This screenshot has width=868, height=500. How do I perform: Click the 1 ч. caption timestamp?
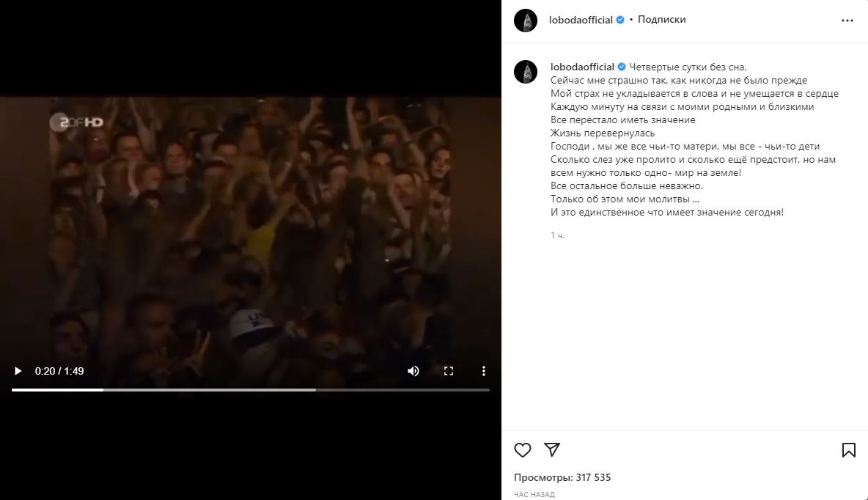(557, 235)
